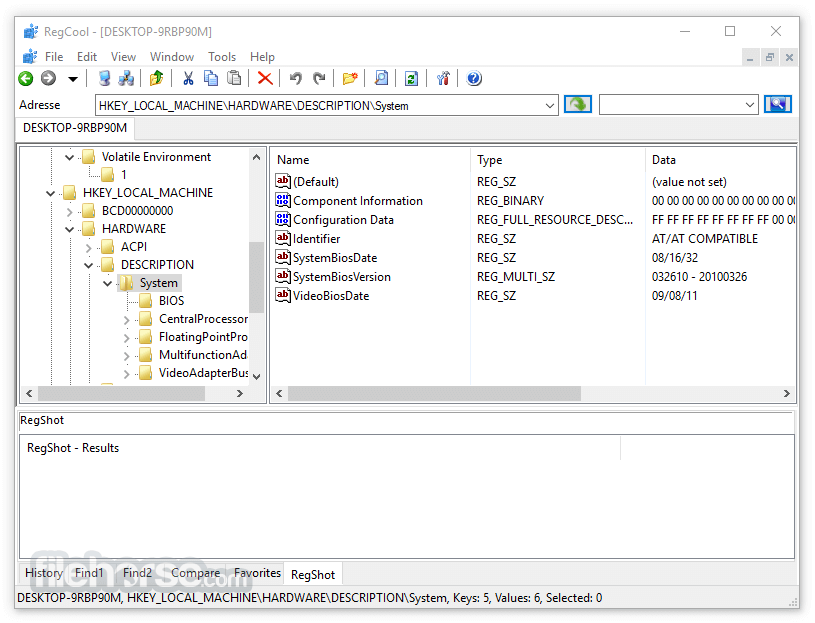The height and width of the screenshot is (623, 815).
Task: Open the Help menu
Action: (x=262, y=57)
